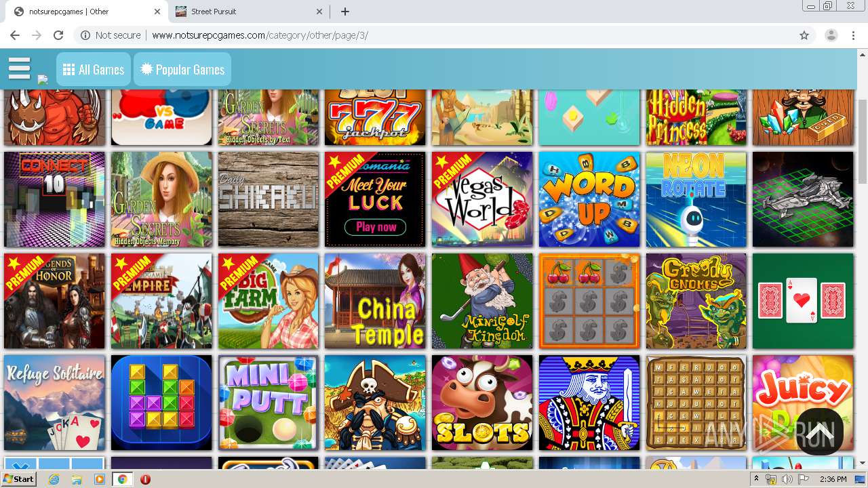
Task: Open the pirate captain game
Action: pyautogui.click(x=375, y=403)
